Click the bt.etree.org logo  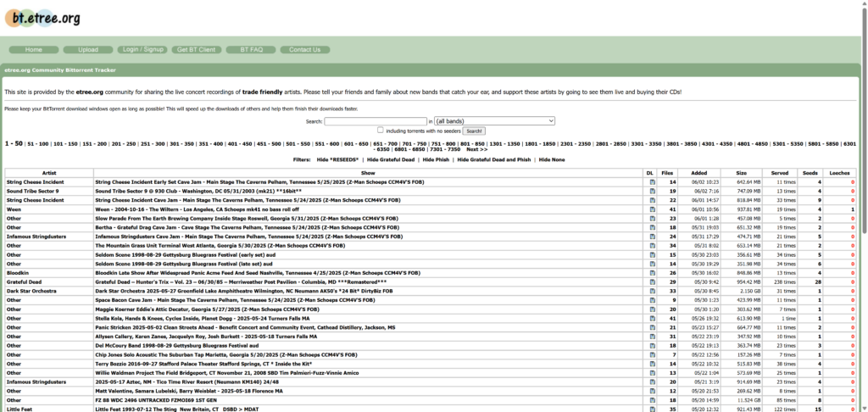pyautogui.click(x=43, y=19)
